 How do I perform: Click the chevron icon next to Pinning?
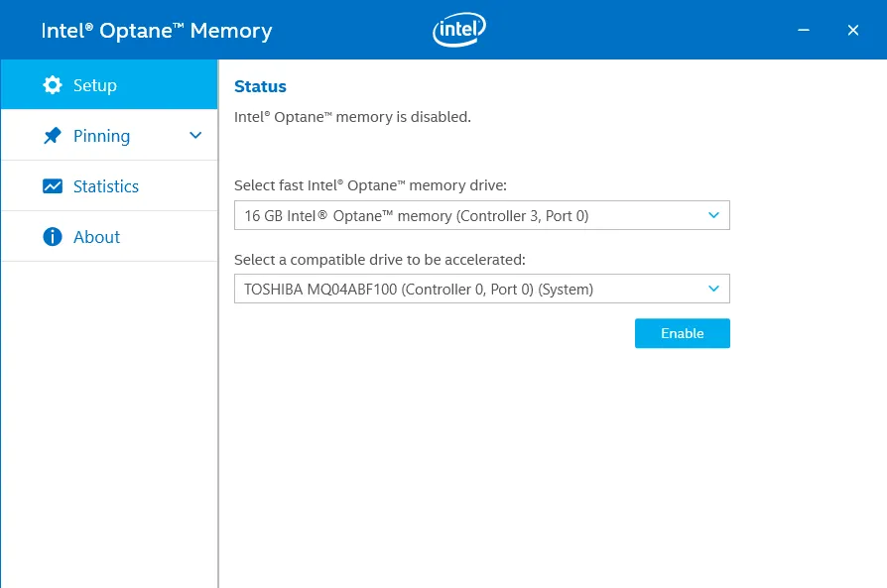click(x=195, y=135)
